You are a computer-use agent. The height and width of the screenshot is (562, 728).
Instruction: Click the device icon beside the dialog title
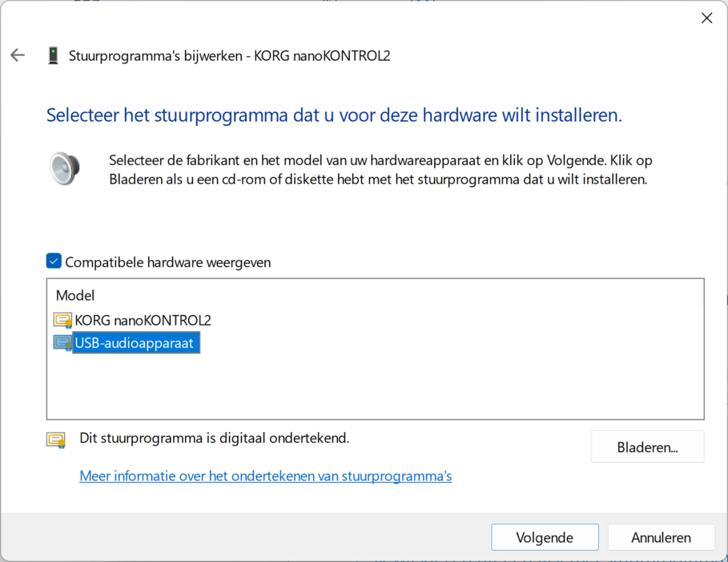[53, 56]
